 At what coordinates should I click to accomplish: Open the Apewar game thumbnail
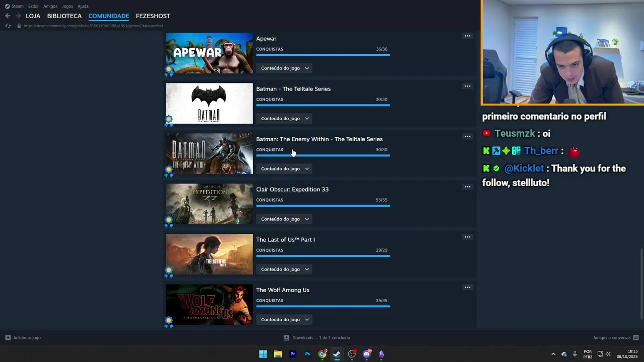point(209,53)
